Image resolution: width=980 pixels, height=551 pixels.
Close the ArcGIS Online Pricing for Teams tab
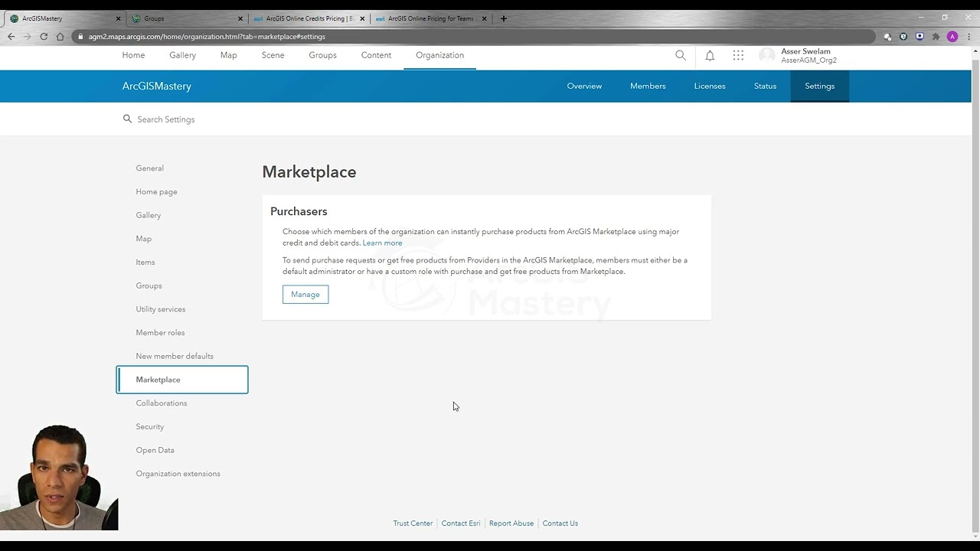484,18
